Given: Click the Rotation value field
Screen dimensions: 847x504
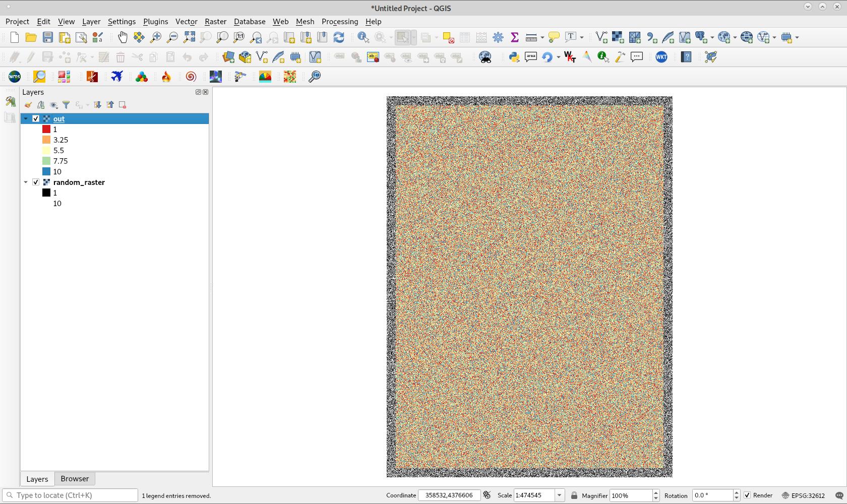Looking at the screenshot, I should [x=712, y=495].
